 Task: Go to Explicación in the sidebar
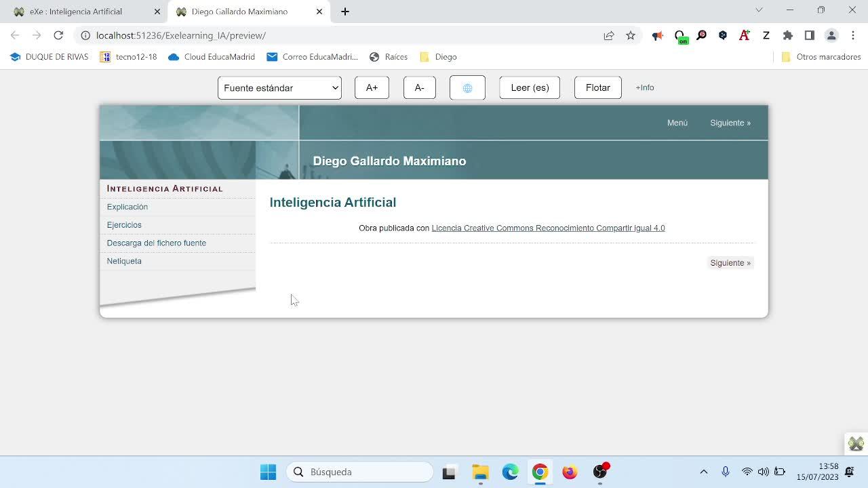[x=127, y=207]
